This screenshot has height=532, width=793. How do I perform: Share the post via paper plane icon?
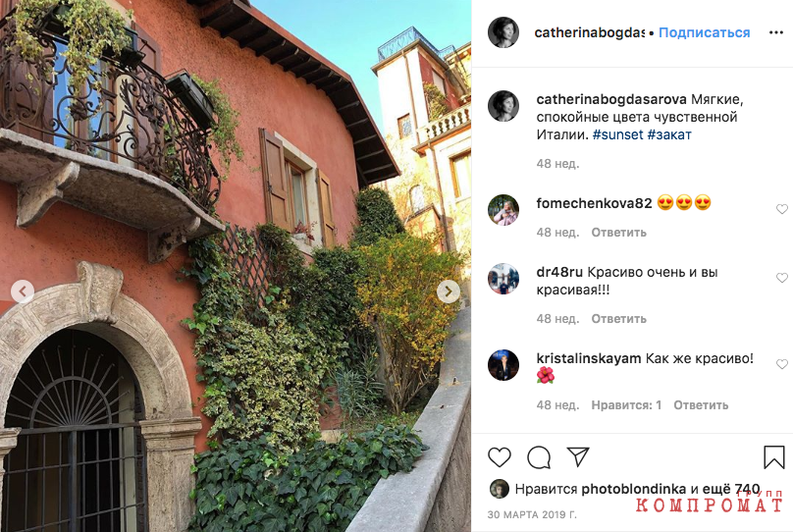(578, 456)
